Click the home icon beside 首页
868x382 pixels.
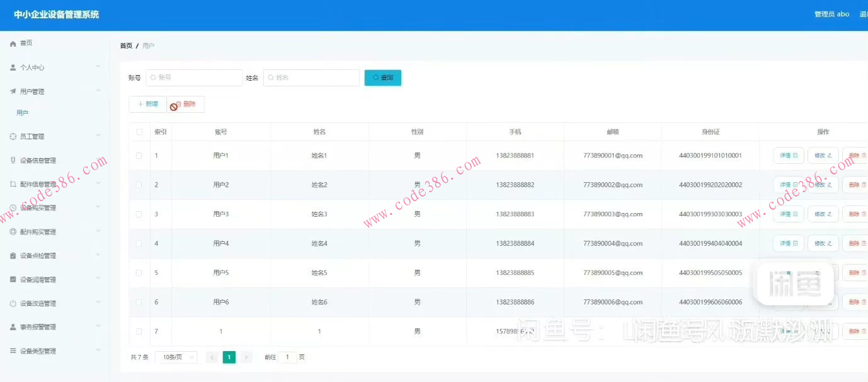coord(13,43)
